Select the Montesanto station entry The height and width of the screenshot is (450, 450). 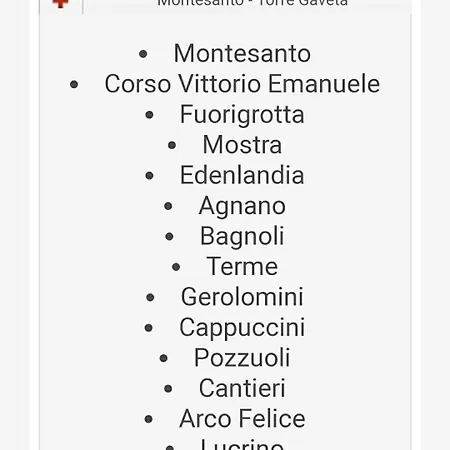tap(242, 53)
